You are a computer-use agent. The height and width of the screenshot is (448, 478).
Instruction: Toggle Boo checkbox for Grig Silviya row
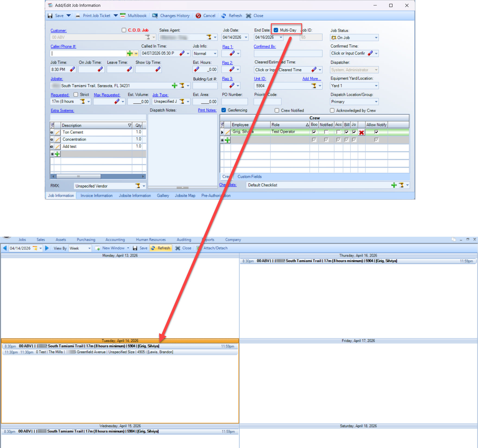point(314,132)
